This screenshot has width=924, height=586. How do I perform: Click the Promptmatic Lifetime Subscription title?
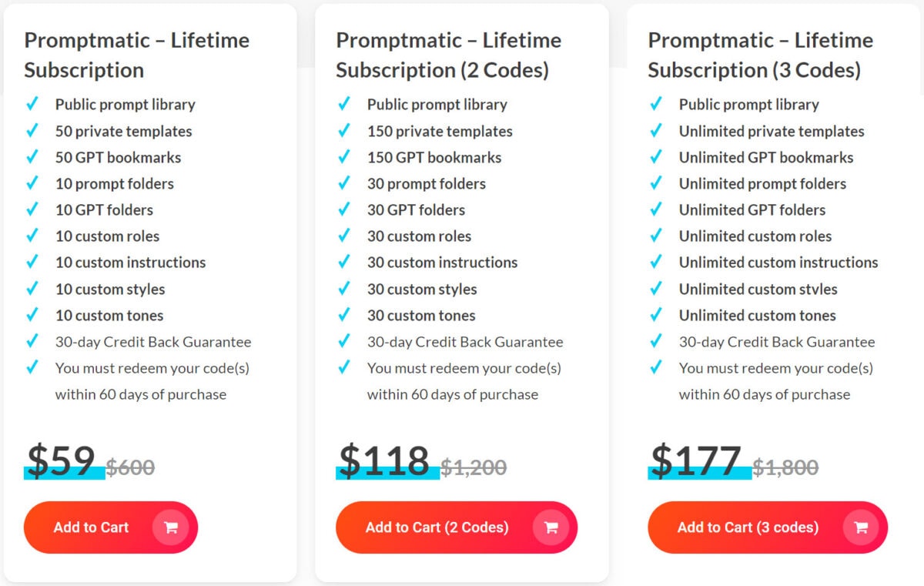point(136,54)
